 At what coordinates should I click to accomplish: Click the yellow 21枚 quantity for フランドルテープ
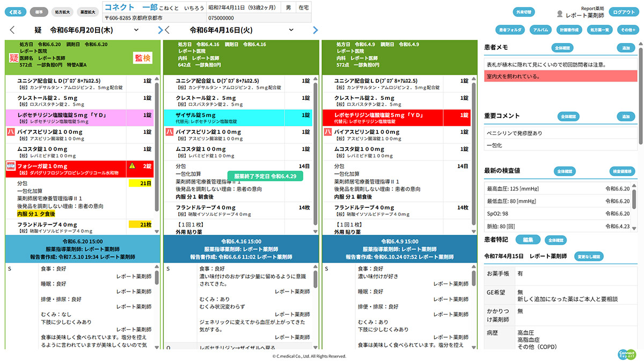[141, 224]
